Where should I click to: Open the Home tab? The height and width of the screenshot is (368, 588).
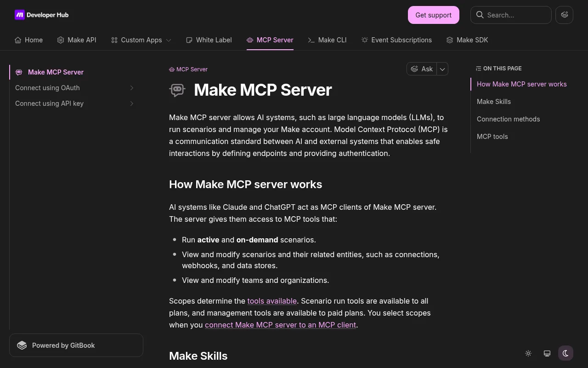click(28, 40)
